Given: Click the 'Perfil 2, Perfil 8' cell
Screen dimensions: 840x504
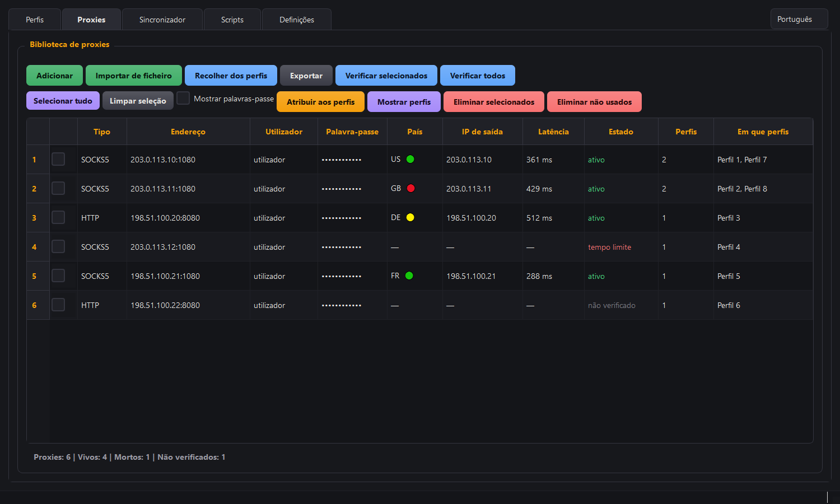Looking at the screenshot, I should (763, 189).
